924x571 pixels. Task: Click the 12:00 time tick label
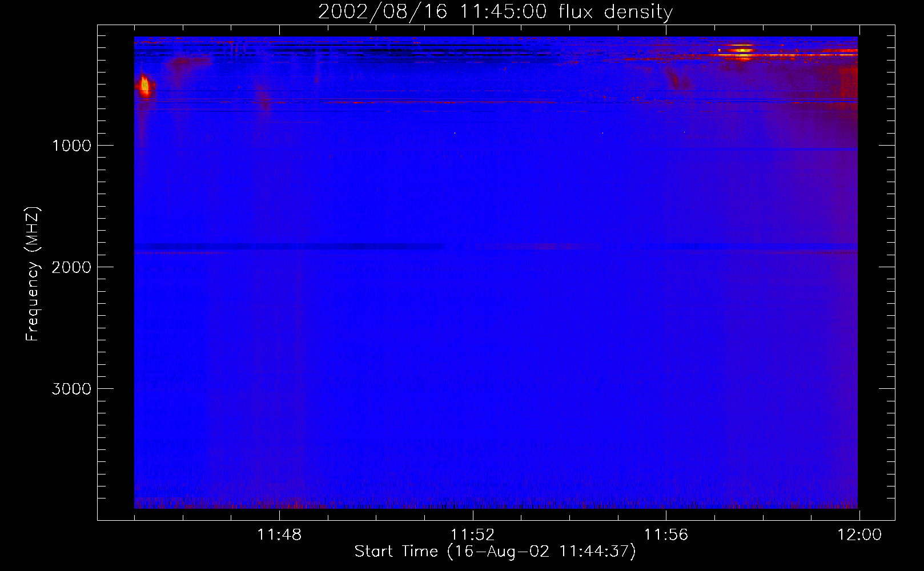click(x=859, y=535)
